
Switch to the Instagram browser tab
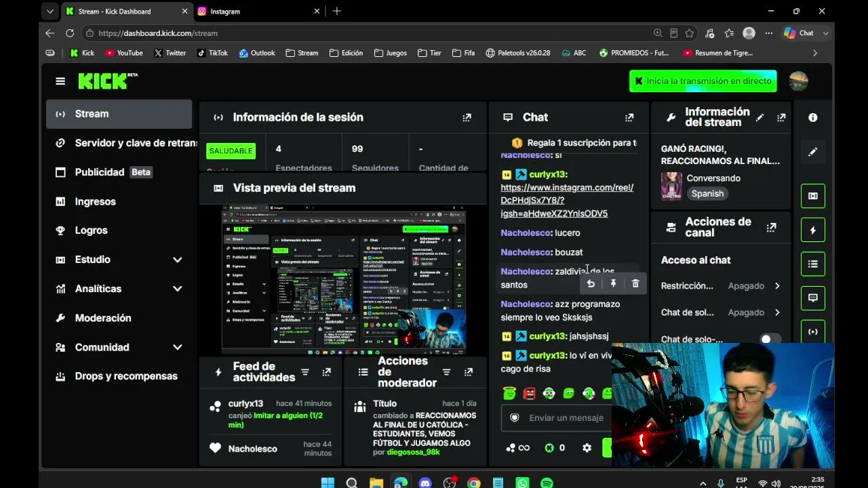coord(258,12)
